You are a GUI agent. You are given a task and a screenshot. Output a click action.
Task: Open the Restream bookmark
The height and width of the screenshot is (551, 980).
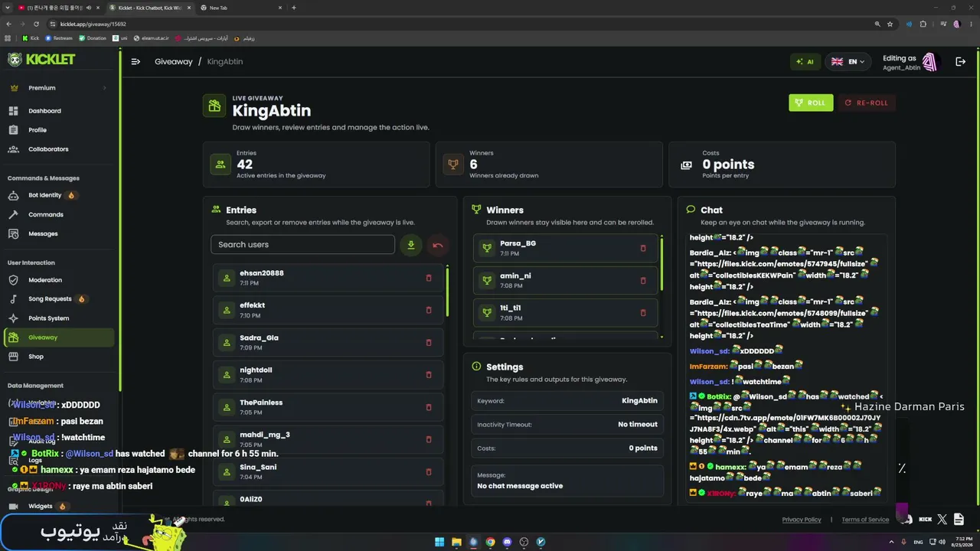tap(59, 38)
